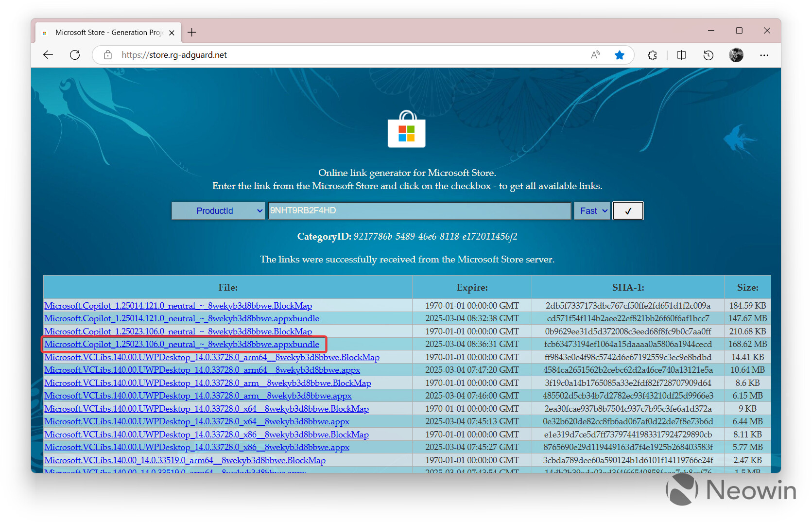Image resolution: width=812 pixels, height=522 pixels.
Task: Select the Microsoft Store - Generation Project tab
Action: [x=108, y=33]
